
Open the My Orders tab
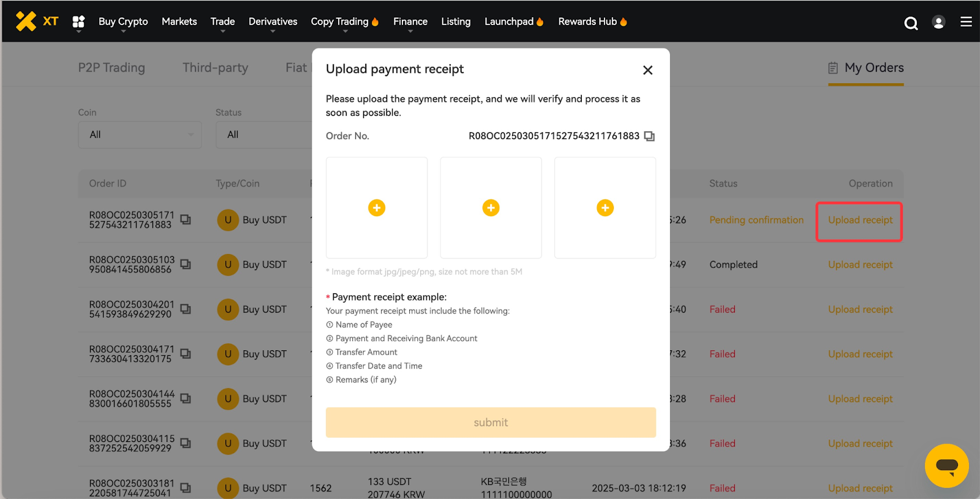pos(865,68)
